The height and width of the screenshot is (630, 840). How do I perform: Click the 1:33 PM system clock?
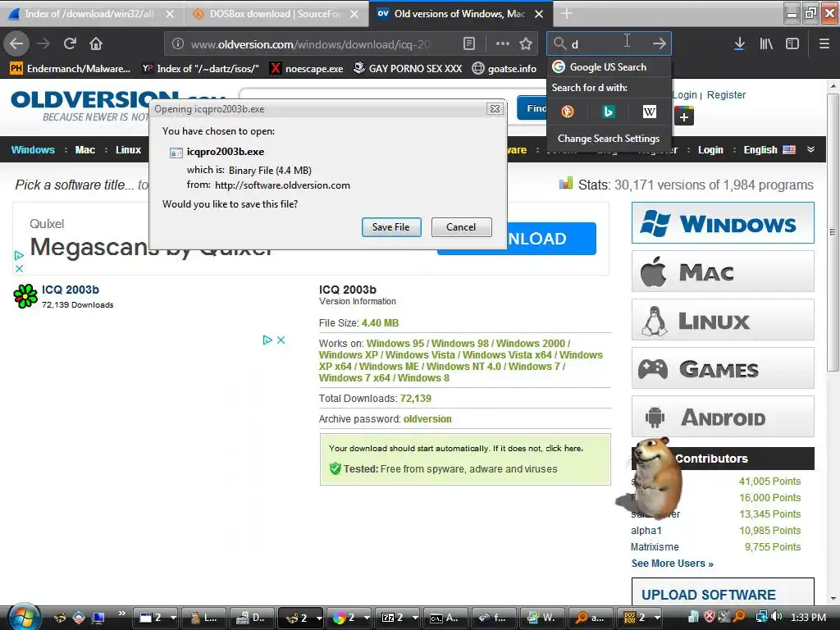(x=808, y=617)
